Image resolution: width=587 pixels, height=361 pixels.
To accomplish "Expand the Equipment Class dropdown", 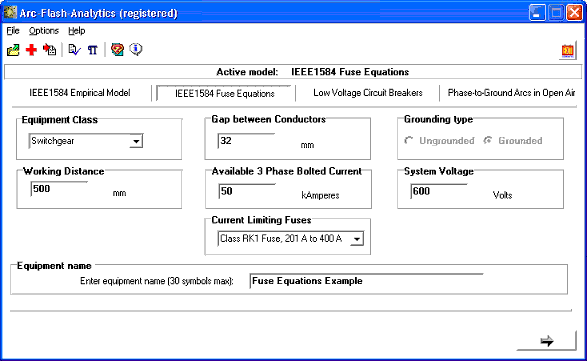I will point(136,141).
